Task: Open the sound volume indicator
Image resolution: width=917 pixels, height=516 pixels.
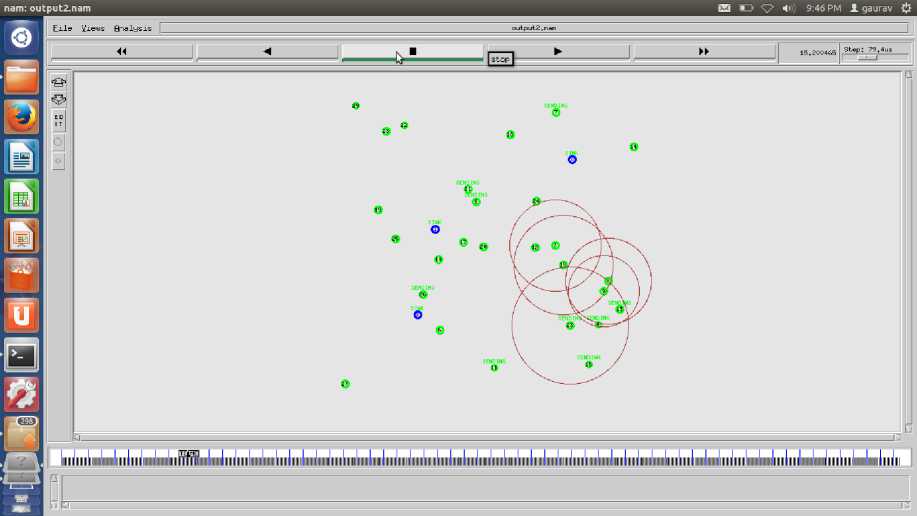Action: click(x=788, y=8)
